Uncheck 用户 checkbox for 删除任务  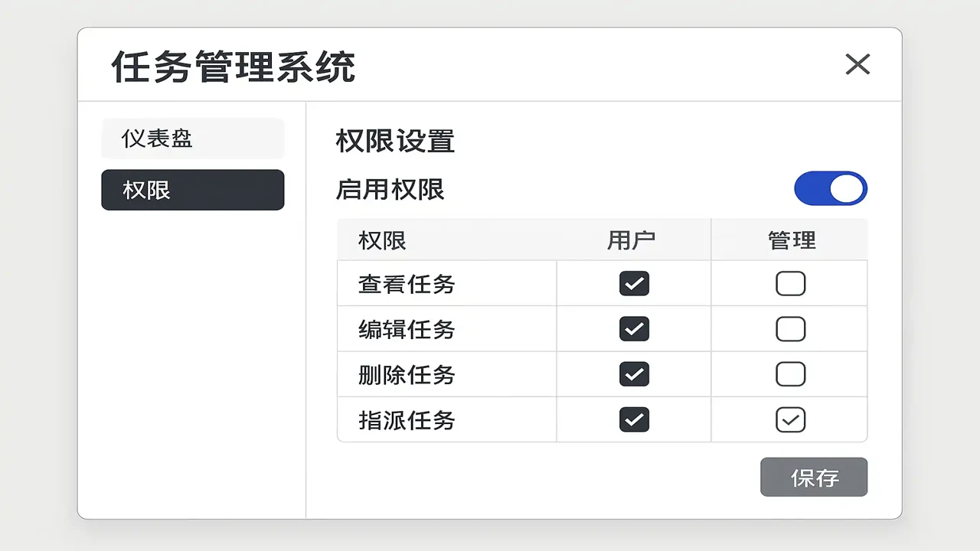point(634,374)
